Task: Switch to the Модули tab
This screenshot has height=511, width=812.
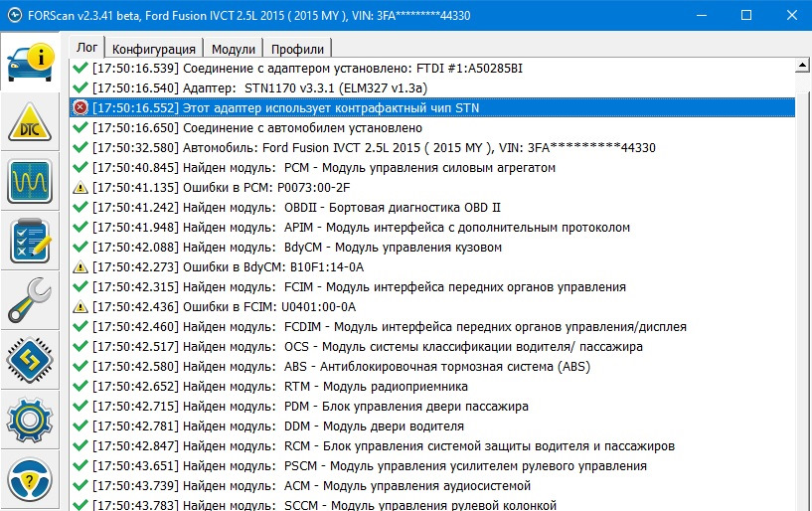Action: point(234,50)
